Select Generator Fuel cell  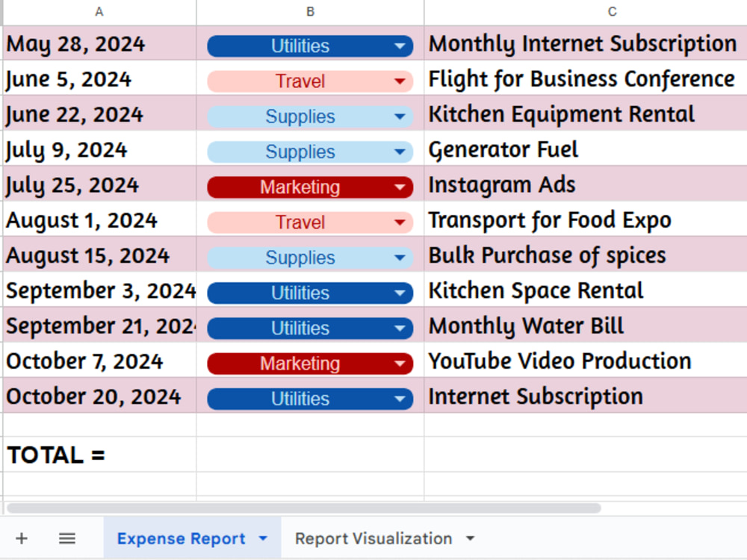click(586, 149)
